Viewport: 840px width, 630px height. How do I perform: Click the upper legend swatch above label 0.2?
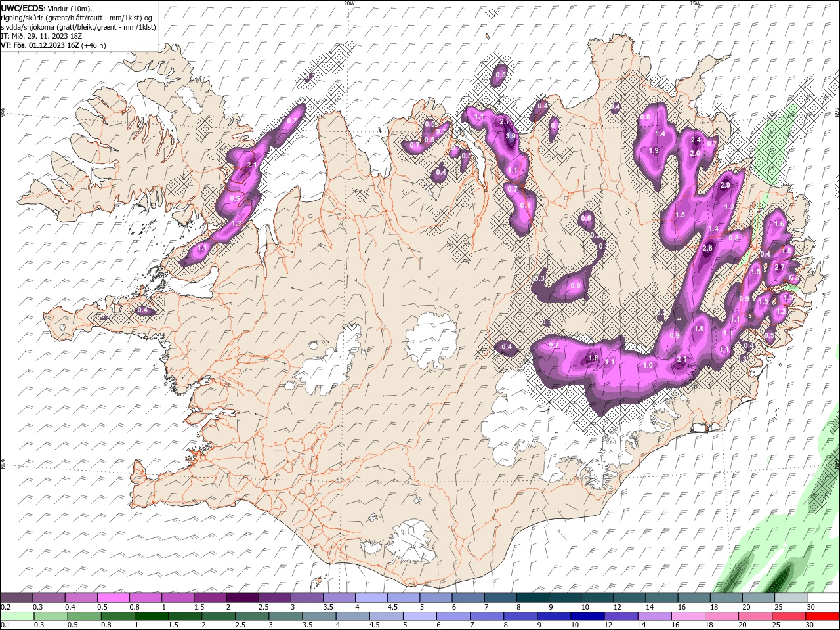click(x=16, y=598)
